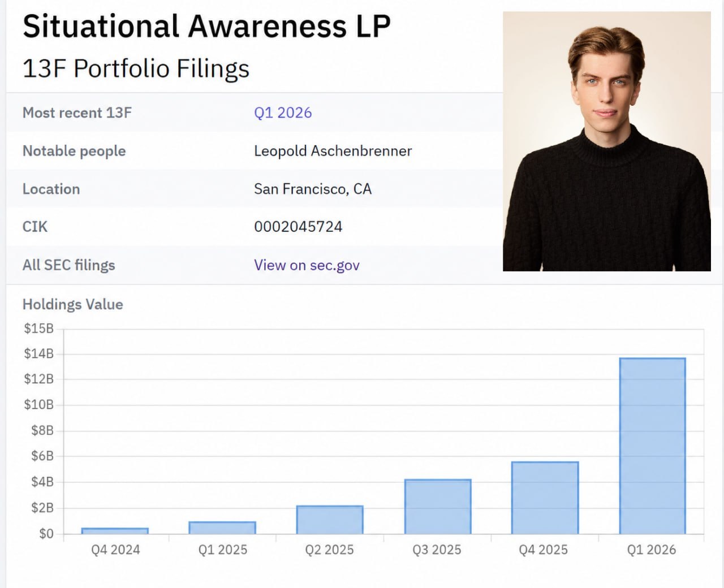Select the Q4 2024 holdings bar
The width and height of the screenshot is (724, 588).
click(x=115, y=531)
